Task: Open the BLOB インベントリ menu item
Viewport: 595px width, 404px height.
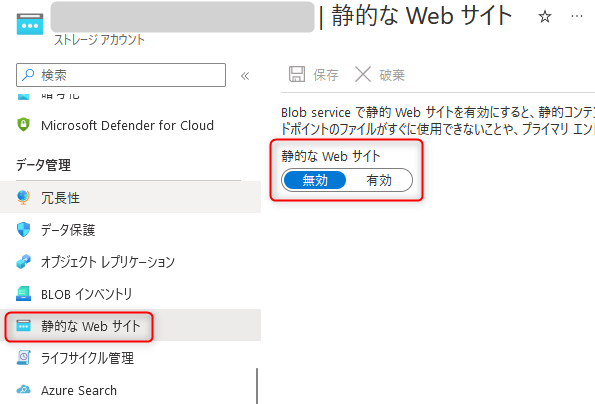Action: click(131, 294)
